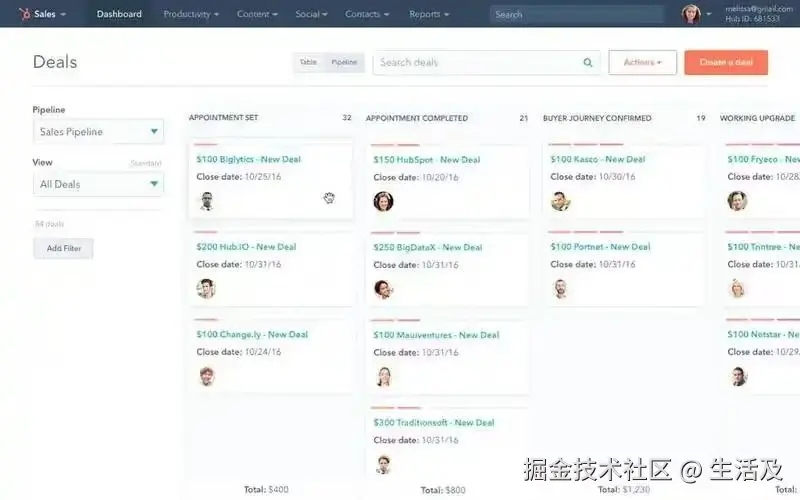Click the Add Filter button
This screenshot has width=800, height=500.
[64, 248]
